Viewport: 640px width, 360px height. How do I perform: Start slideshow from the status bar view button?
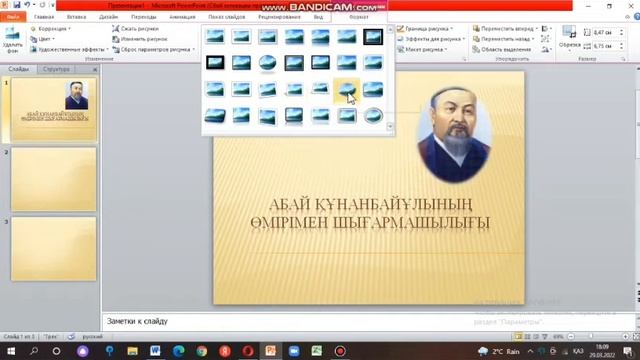tap(544, 337)
